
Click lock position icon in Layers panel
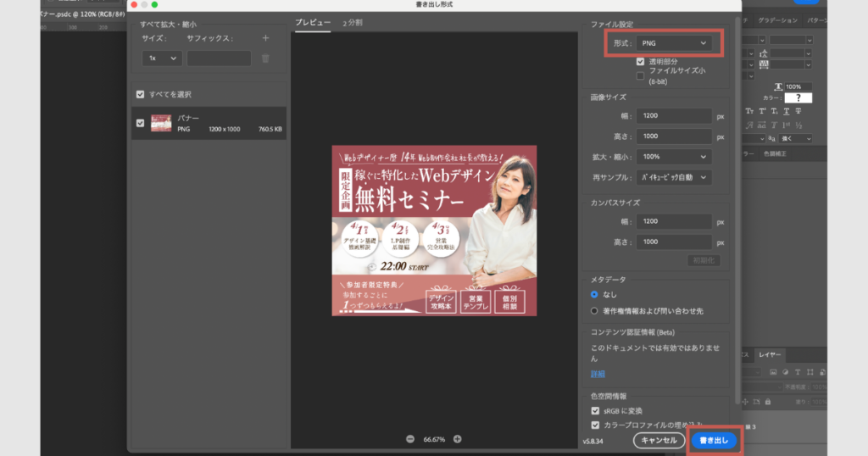745,402
